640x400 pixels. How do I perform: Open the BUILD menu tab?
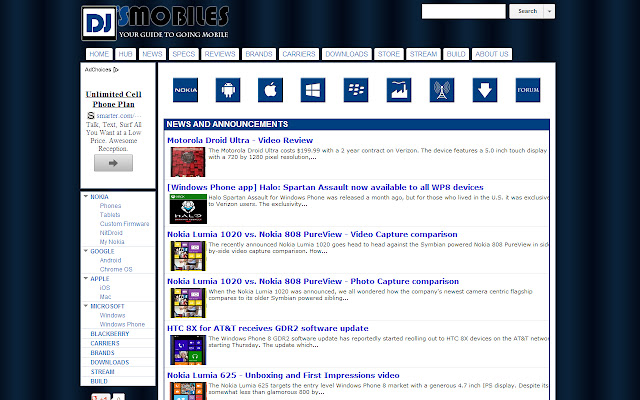456,54
